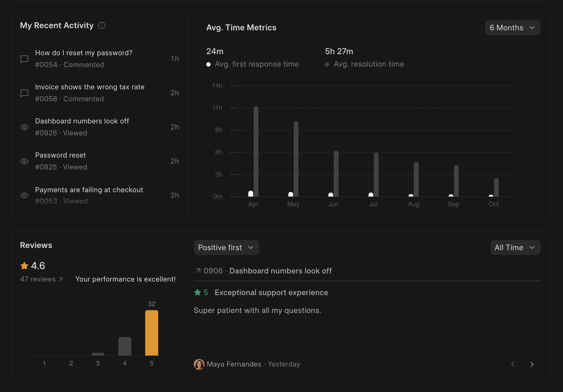Click the May resolution time bar
The image size is (563, 392).
(x=296, y=159)
